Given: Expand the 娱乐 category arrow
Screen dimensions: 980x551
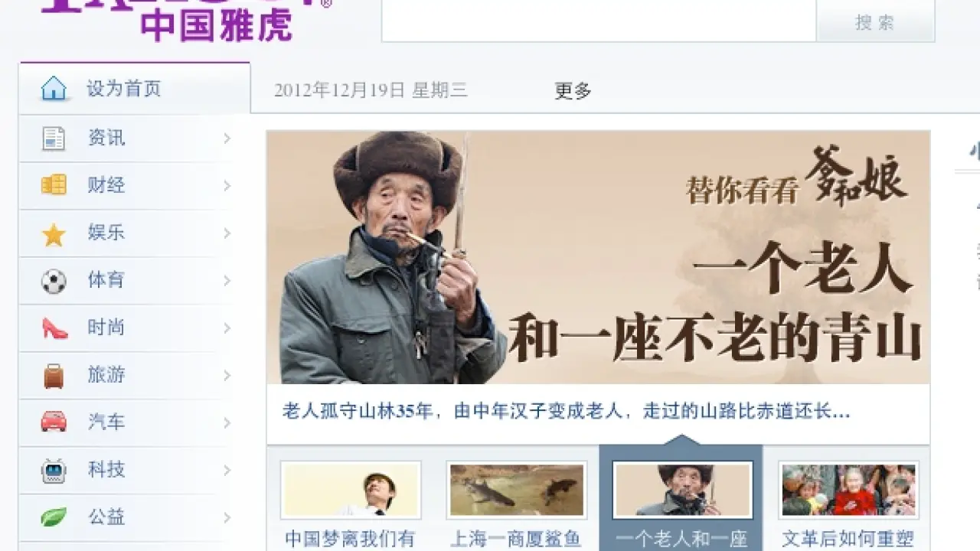Looking at the screenshot, I should 227,233.
